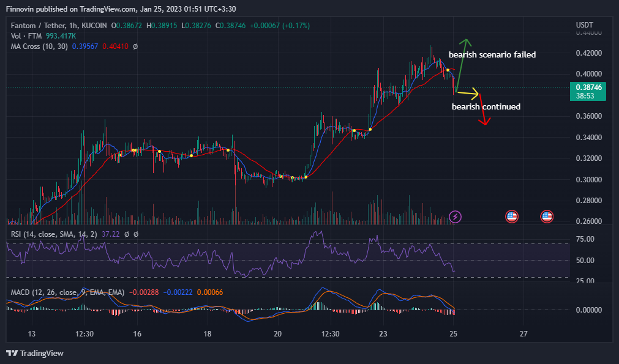Open the second US flag economic event

(x=547, y=217)
